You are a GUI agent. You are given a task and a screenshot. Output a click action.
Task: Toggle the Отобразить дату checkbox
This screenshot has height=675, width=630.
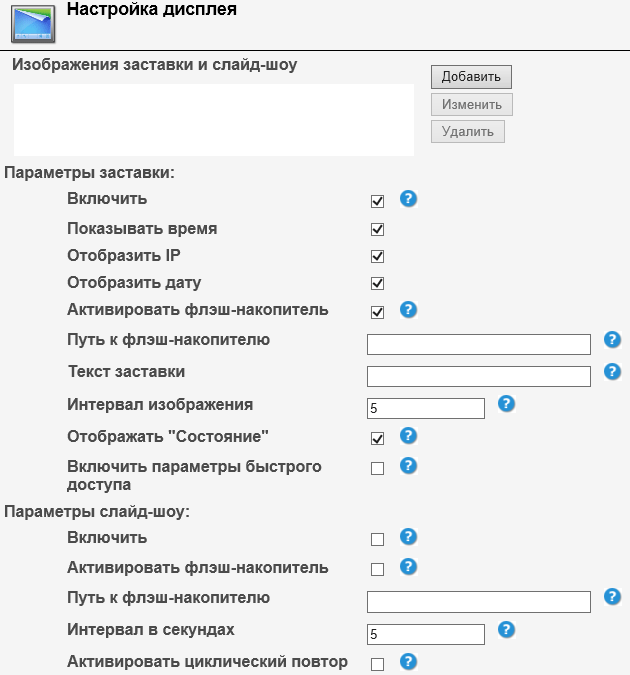(x=377, y=283)
